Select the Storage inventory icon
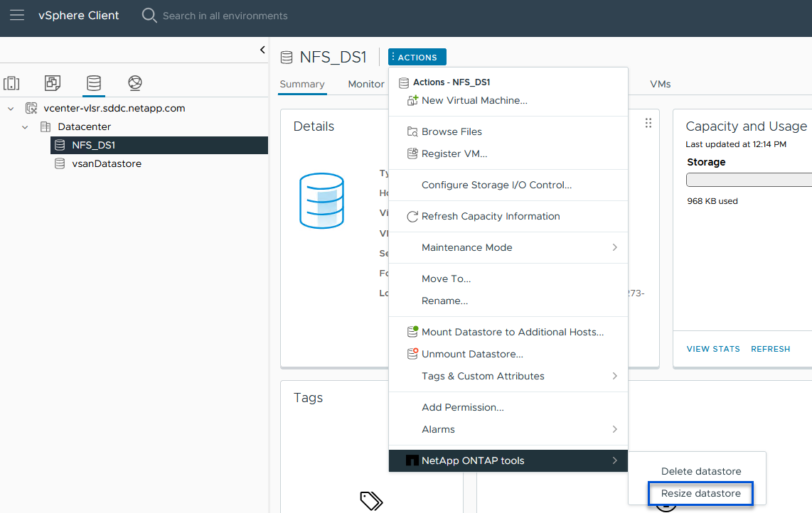Viewport: 812px width, 513px height. pos(93,83)
